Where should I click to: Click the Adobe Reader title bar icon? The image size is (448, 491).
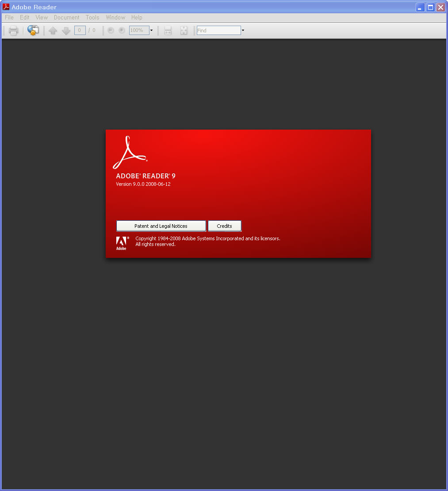click(x=6, y=7)
